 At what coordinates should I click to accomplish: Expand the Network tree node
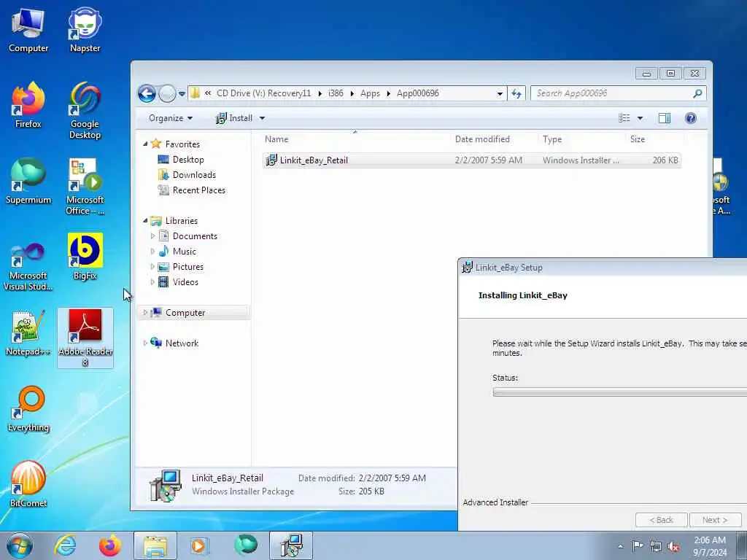tap(145, 343)
